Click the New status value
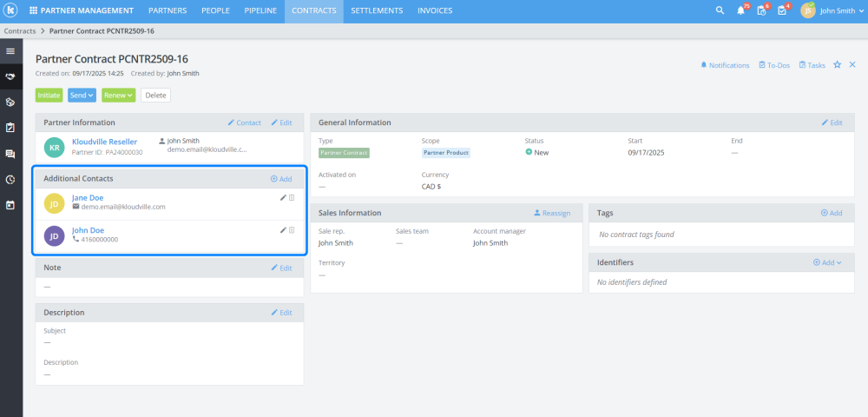 537,152
